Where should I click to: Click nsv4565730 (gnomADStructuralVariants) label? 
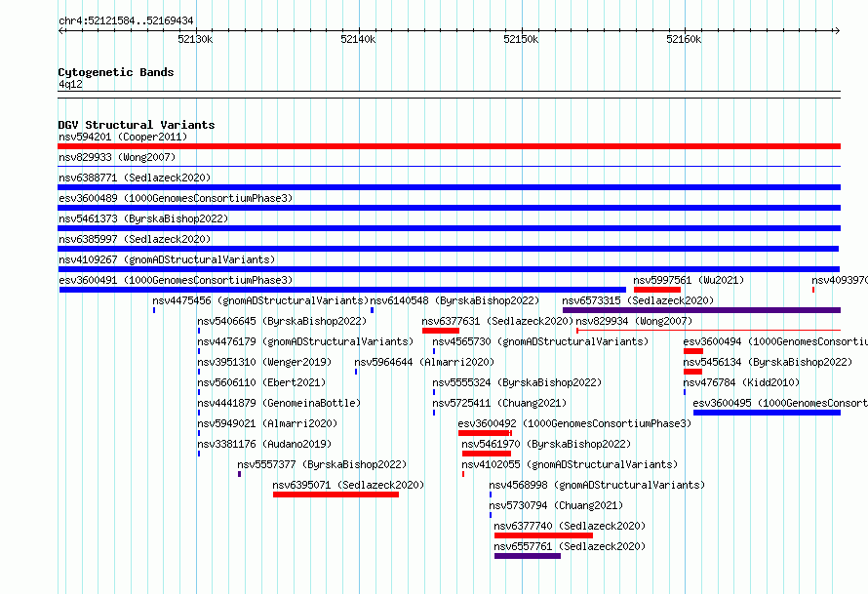click(x=540, y=341)
